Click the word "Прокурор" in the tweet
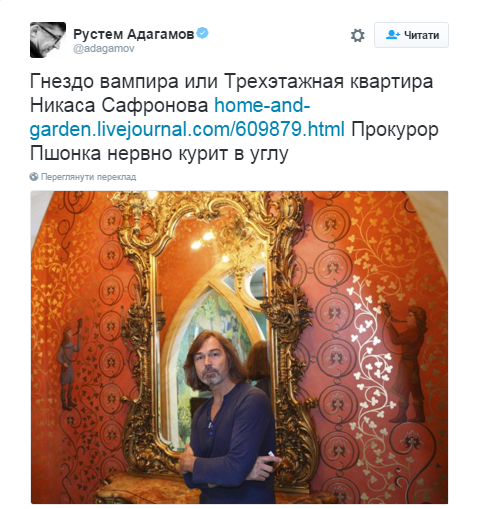This screenshot has height=509, width=477. pyautogui.click(x=395, y=129)
